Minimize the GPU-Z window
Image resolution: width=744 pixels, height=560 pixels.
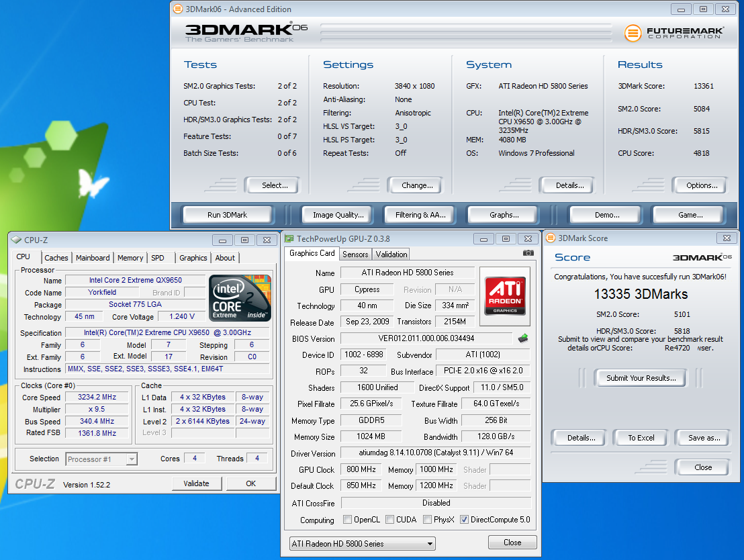(x=483, y=239)
